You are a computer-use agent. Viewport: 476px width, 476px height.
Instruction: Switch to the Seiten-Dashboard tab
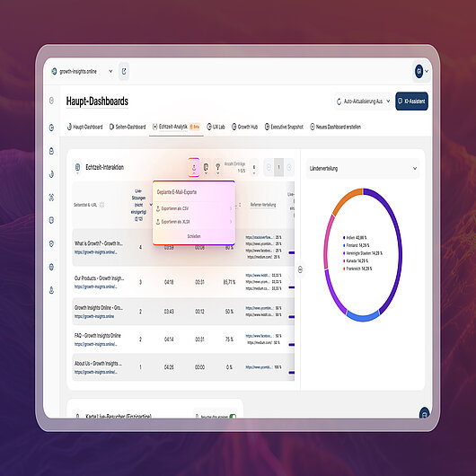coord(128,127)
